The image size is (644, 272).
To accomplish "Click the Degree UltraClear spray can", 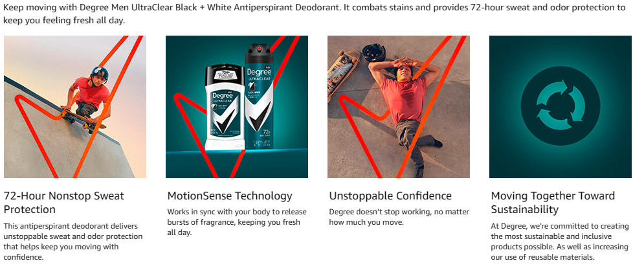I will tap(260, 95).
